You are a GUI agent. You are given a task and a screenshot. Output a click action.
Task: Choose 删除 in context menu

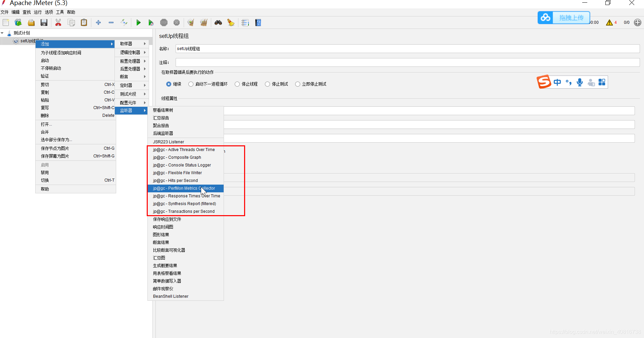[x=76, y=115]
